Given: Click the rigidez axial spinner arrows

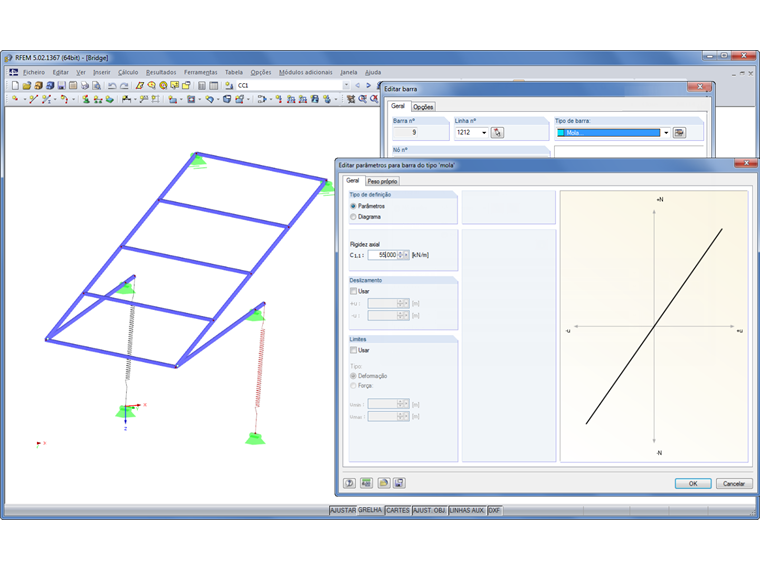Looking at the screenshot, I should click(400, 255).
